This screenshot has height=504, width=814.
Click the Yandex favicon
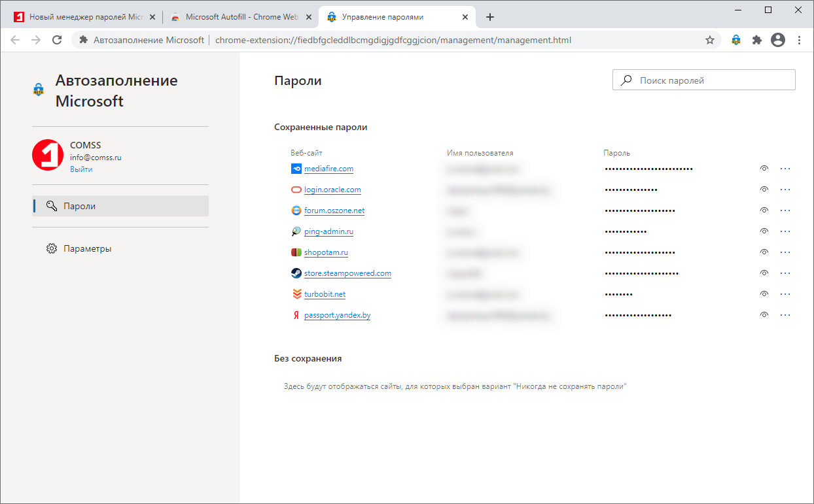click(x=296, y=315)
